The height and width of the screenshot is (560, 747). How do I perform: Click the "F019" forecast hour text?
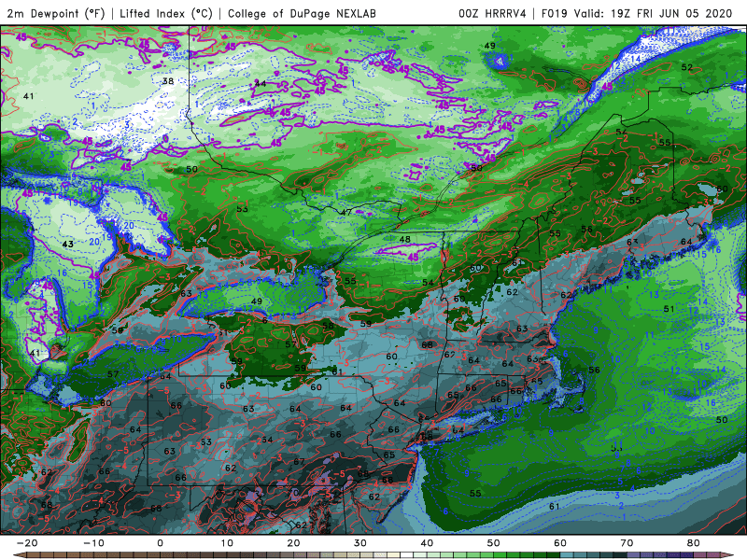click(x=554, y=13)
